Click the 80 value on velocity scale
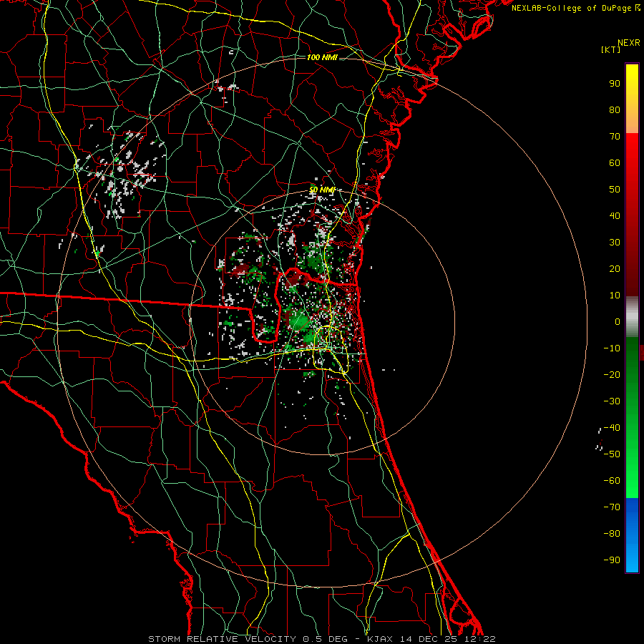This screenshot has width=644, height=644. click(615, 110)
